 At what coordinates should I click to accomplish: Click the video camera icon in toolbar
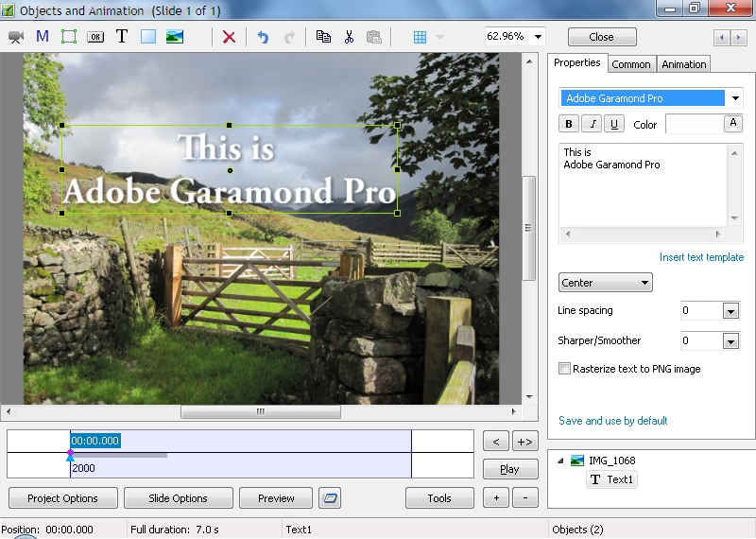click(16, 37)
